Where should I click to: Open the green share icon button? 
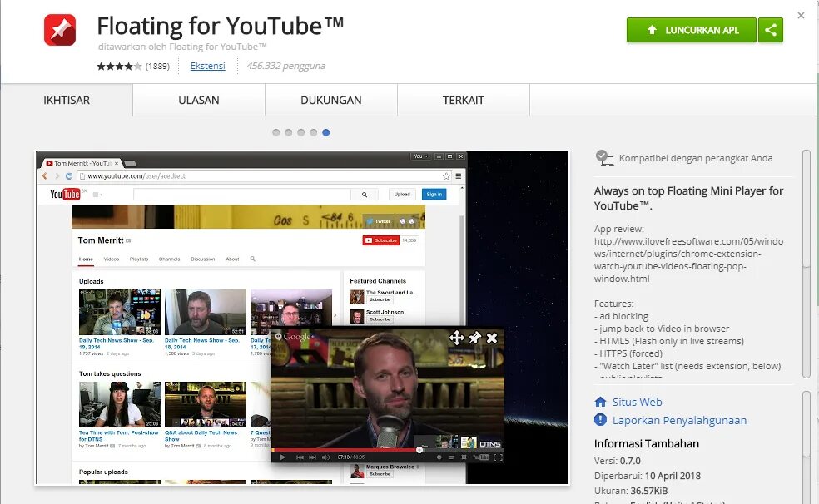coord(771,30)
